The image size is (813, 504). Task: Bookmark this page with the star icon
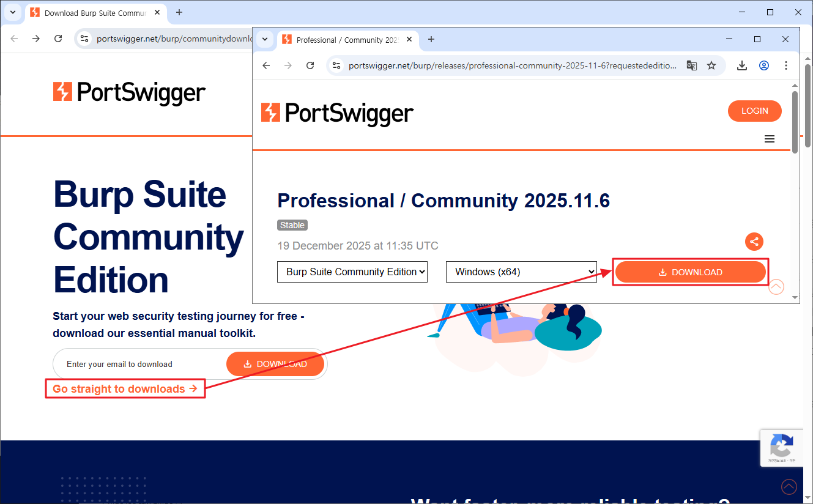(711, 65)
